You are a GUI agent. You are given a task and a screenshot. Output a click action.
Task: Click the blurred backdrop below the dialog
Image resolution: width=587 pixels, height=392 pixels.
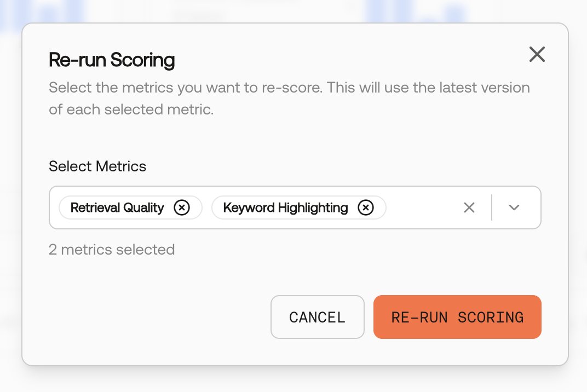(293, 379)
